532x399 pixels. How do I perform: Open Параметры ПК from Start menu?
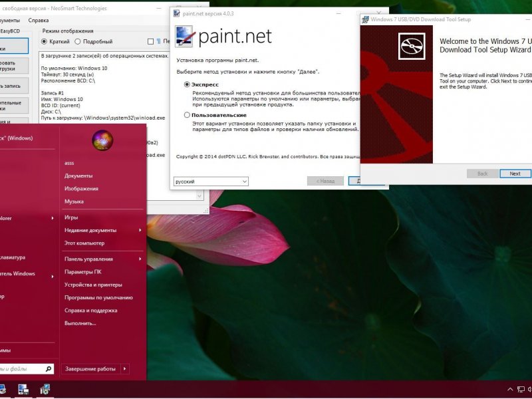(82, 272)
